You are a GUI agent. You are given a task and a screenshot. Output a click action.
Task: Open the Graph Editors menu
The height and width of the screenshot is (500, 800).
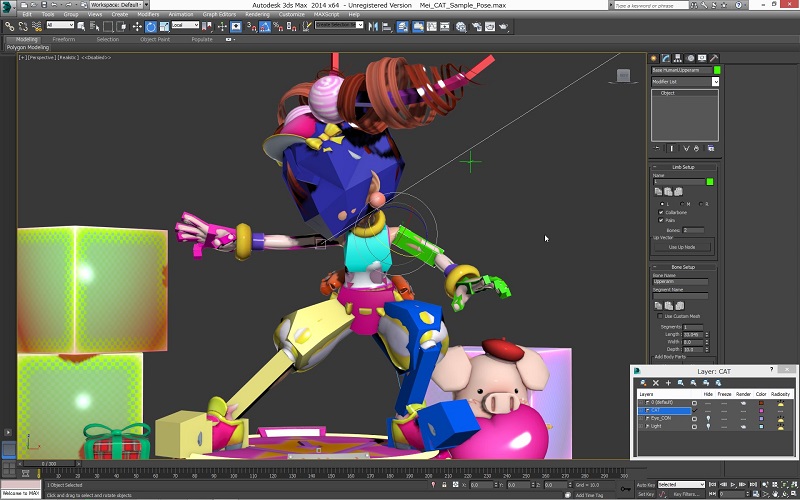click(x=218, y=14)
